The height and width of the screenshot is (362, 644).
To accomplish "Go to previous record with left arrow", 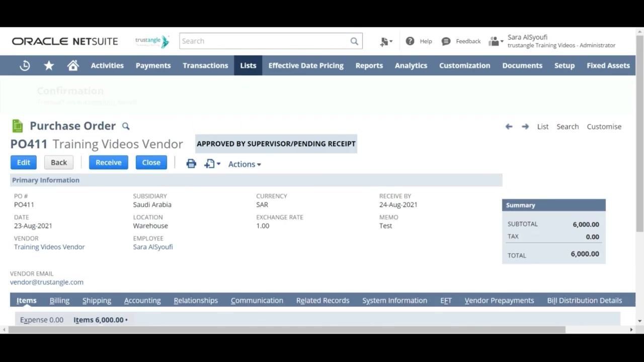I will point(509,127).
